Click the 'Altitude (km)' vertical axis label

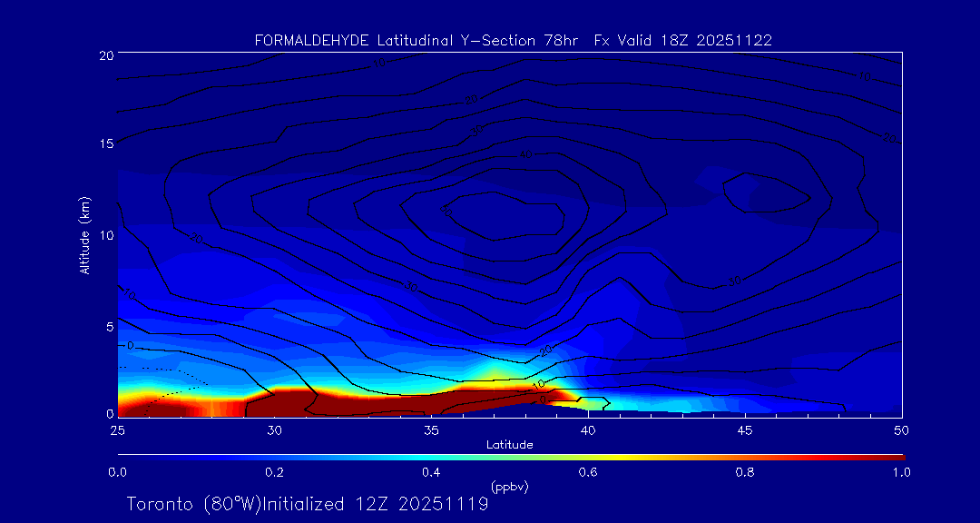(84, 234)
